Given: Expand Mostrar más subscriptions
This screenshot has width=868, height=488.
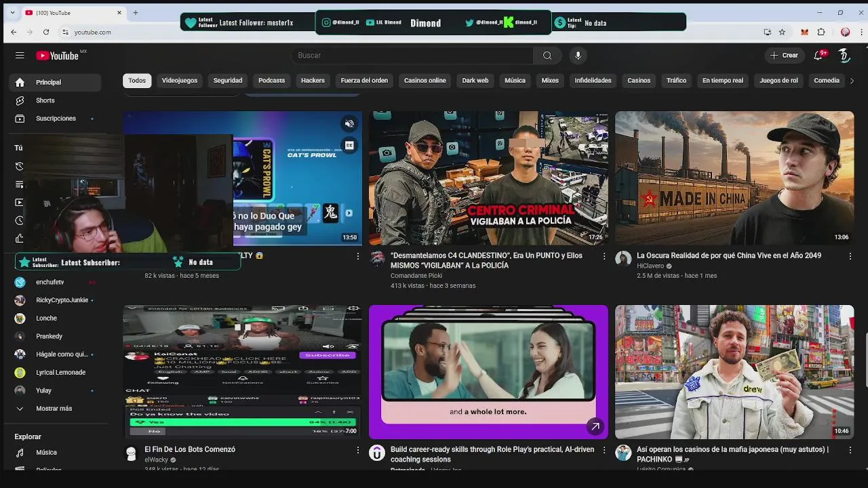Looking at the screenshot, I should tap(56, 409).
